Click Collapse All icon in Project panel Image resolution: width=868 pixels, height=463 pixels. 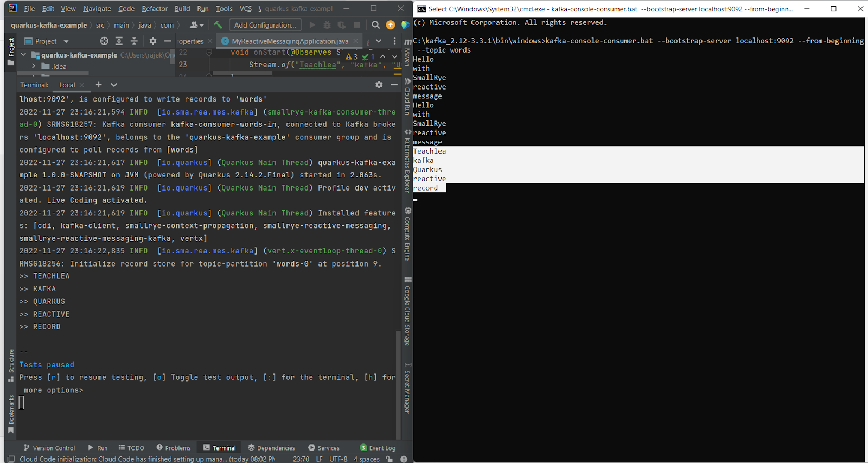tap(134, 41)
